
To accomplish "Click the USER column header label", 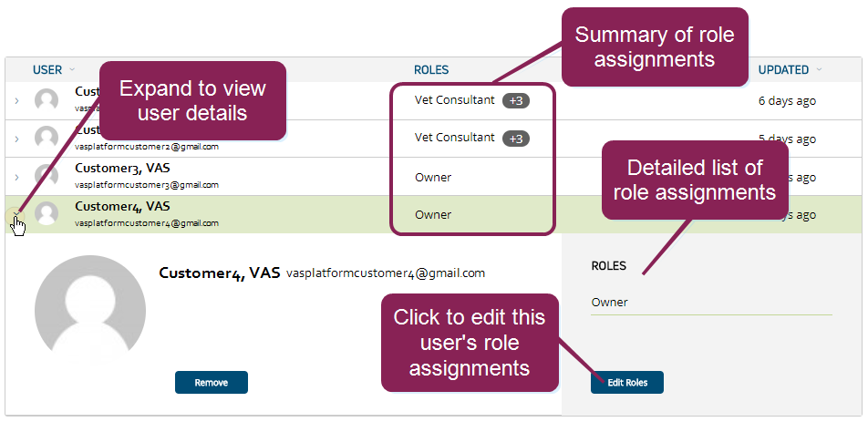I will point(47,69).
